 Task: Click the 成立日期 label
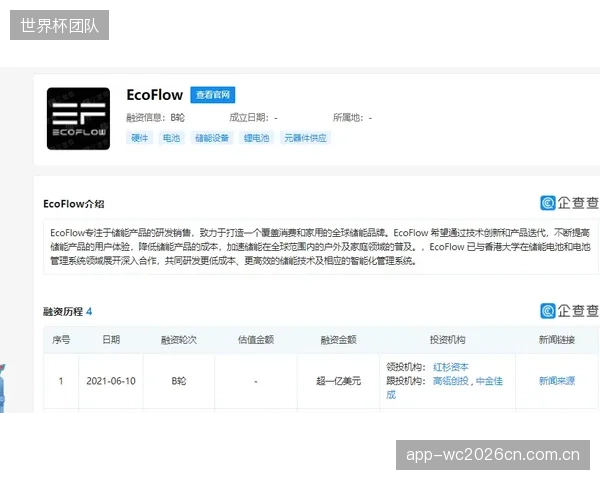(249, 118)
